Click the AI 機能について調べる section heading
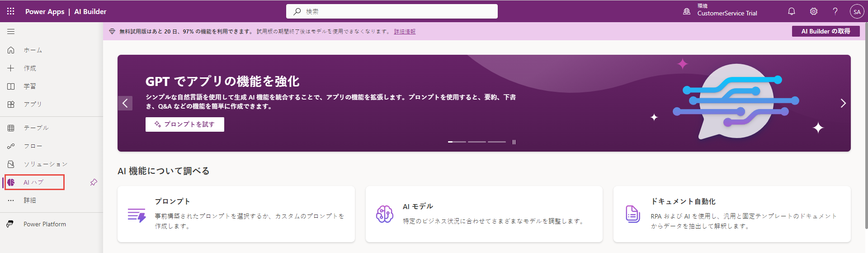The height and width of the screenshot is (253, 868). coord(164,171)
